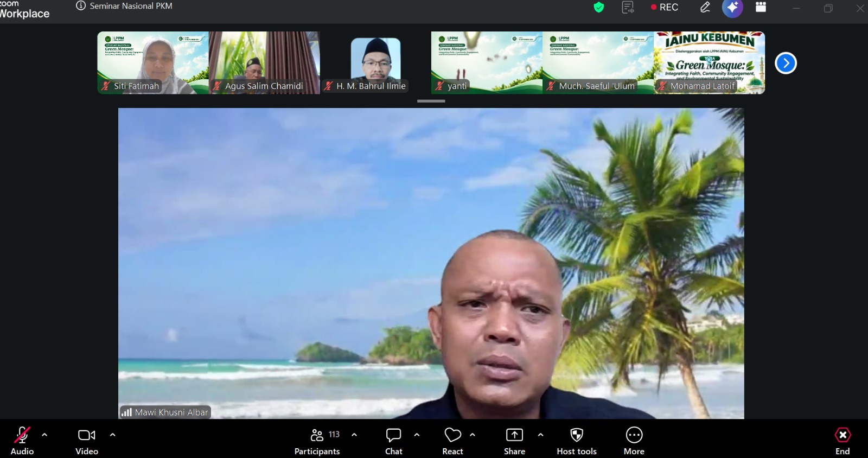
Task: Open the view layout grid icon
Action: click(761, 7)
